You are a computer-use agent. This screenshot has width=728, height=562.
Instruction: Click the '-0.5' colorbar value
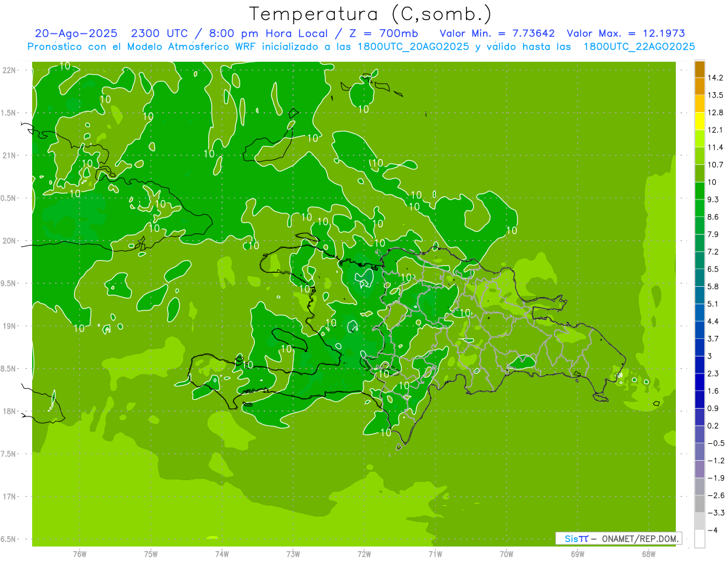click(x=715, y=443)
